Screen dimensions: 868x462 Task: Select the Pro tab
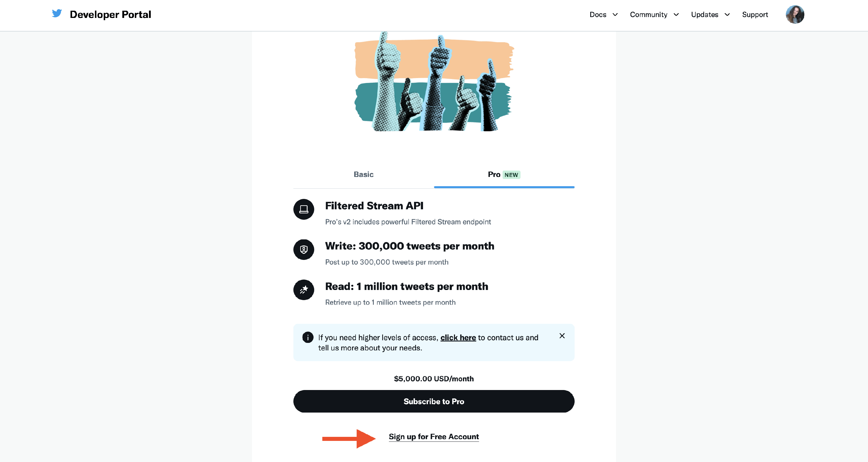click(x=494, y=174)
